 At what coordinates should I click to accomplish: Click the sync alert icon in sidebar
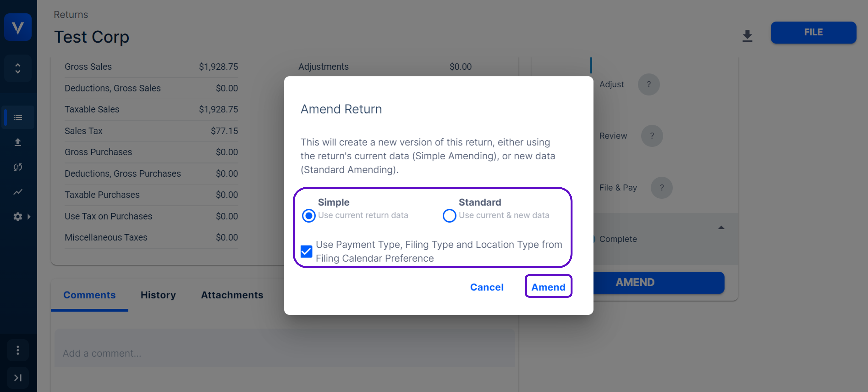[18, 167]
